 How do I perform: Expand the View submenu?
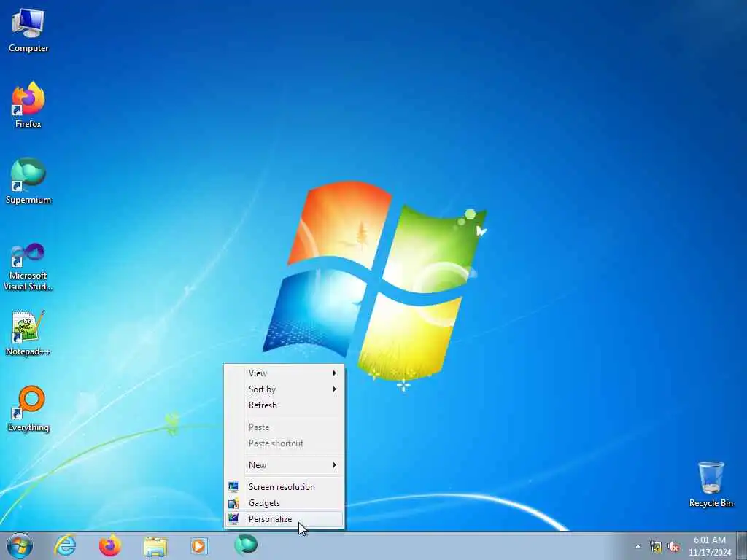pyautogui.click(x=284, y=373)
